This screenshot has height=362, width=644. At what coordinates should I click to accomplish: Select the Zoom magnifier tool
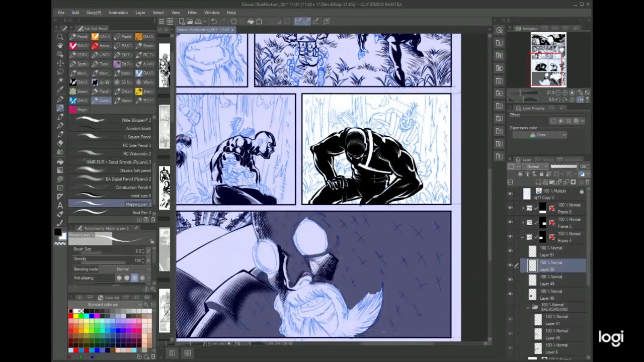click(x=60, y=37)
